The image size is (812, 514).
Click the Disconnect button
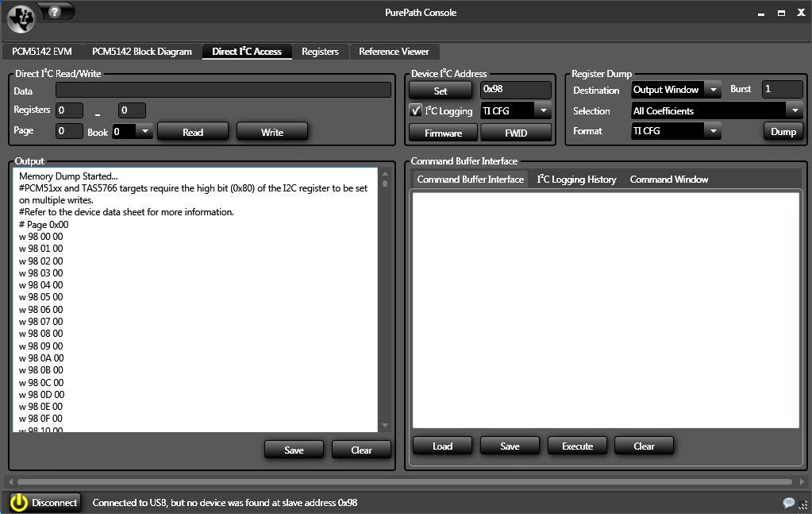click(45, 503)
